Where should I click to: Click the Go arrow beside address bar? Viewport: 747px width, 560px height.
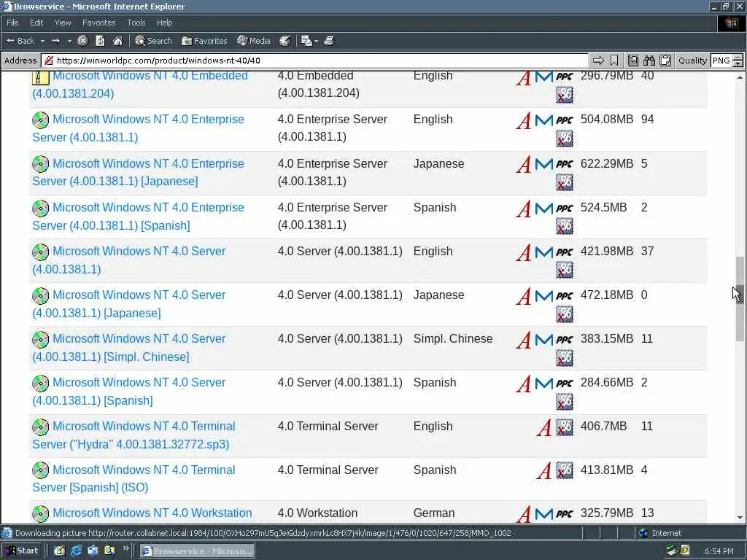598,61
